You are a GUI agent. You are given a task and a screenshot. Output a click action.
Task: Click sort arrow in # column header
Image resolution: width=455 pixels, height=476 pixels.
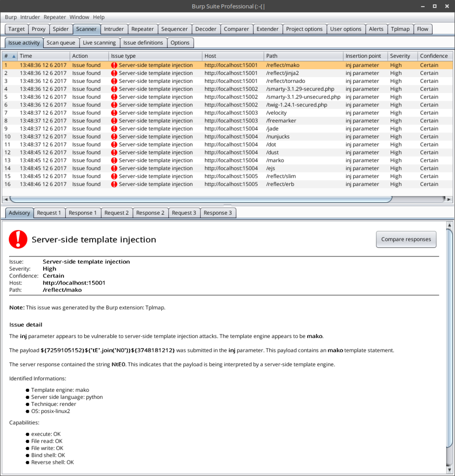point(13,56)
